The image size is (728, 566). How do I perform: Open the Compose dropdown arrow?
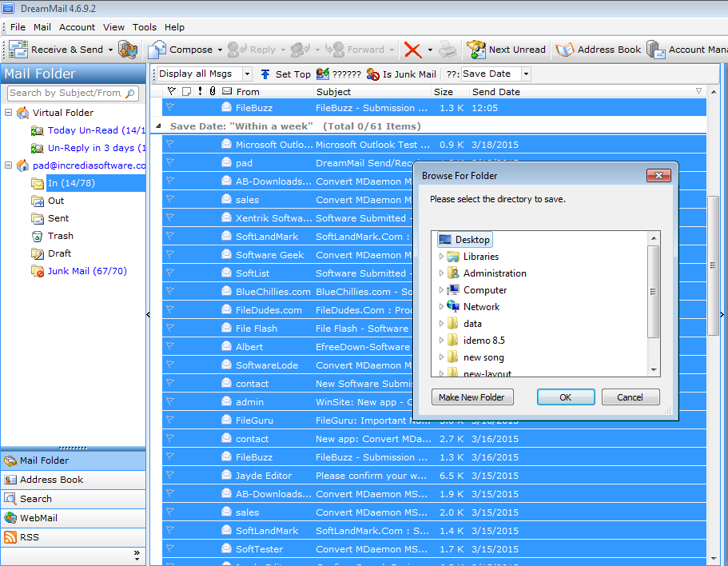pyautogui.click(x=220, y=50)
